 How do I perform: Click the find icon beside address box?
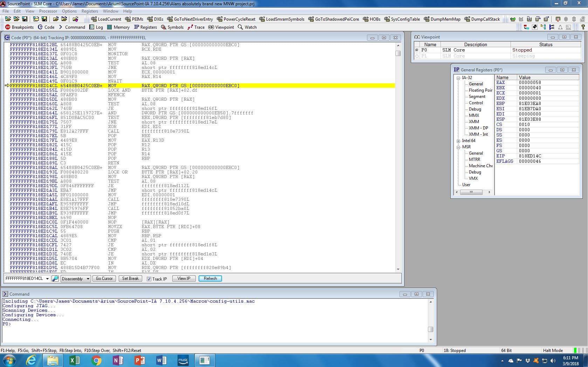55,278
